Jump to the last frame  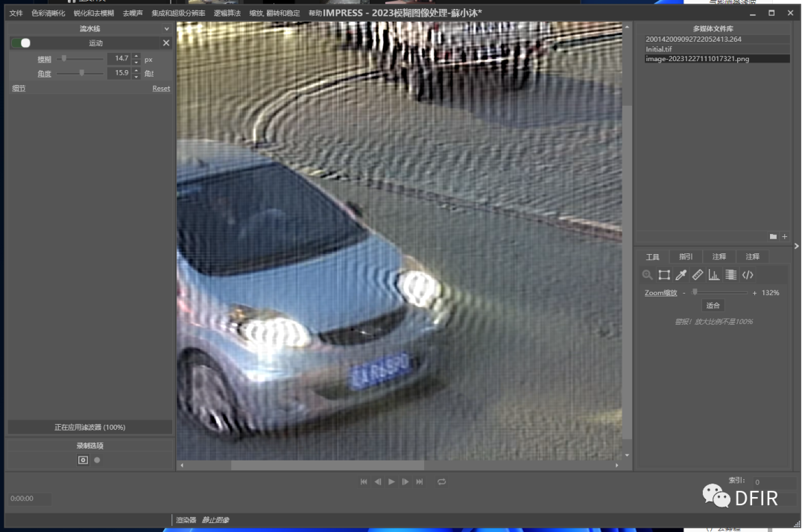click(x=420, y=482)
